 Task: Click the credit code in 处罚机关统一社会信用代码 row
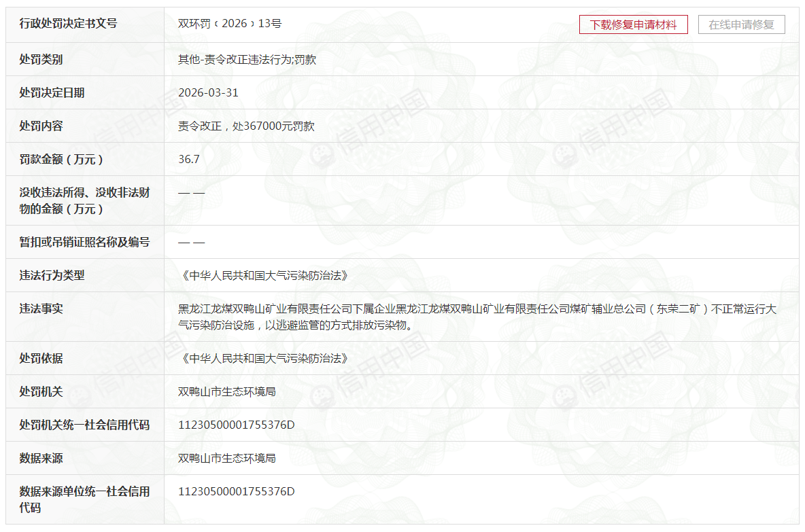(236, 425)
